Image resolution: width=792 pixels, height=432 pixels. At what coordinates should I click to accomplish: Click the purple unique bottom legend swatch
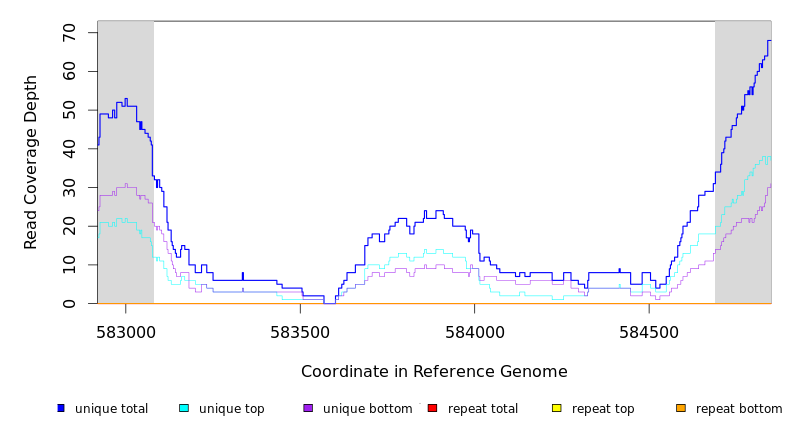pos(308,408)
